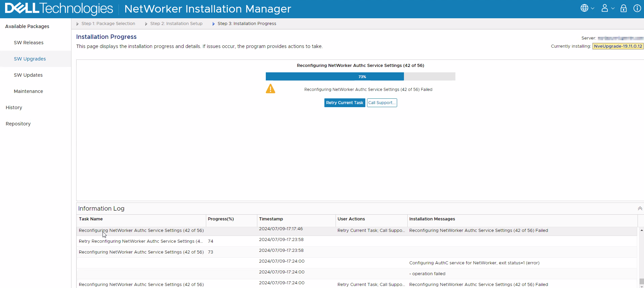Click the yellow warning triangle icon
The width and height of the screenshot is (644, 288).
271,89
